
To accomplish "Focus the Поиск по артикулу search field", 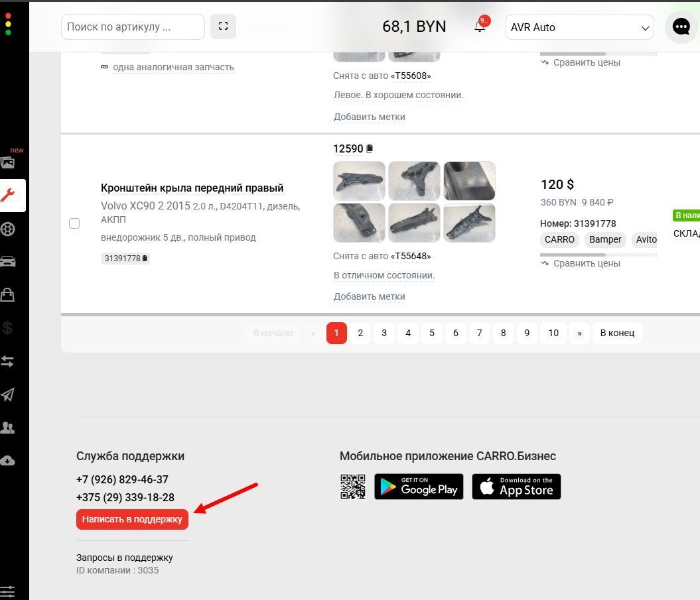I will coord(133,27).
